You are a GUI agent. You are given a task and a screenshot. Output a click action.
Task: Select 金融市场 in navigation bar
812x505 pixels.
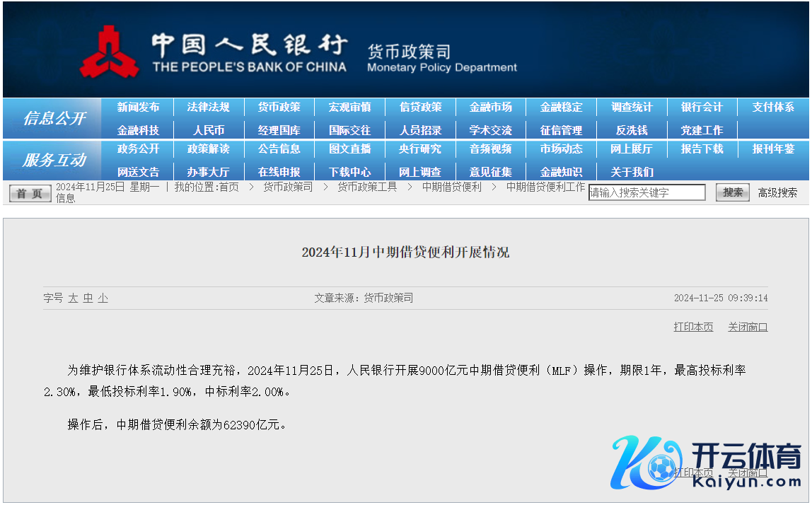490,108
